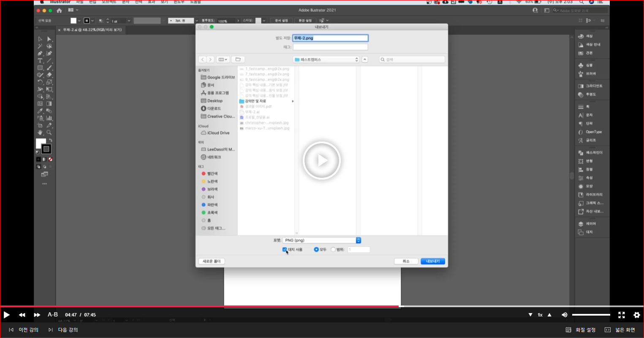Image resolution: width=644 pixels, height=338 pixels.
Task: Set paint mode to None
Action: [50, 160]
